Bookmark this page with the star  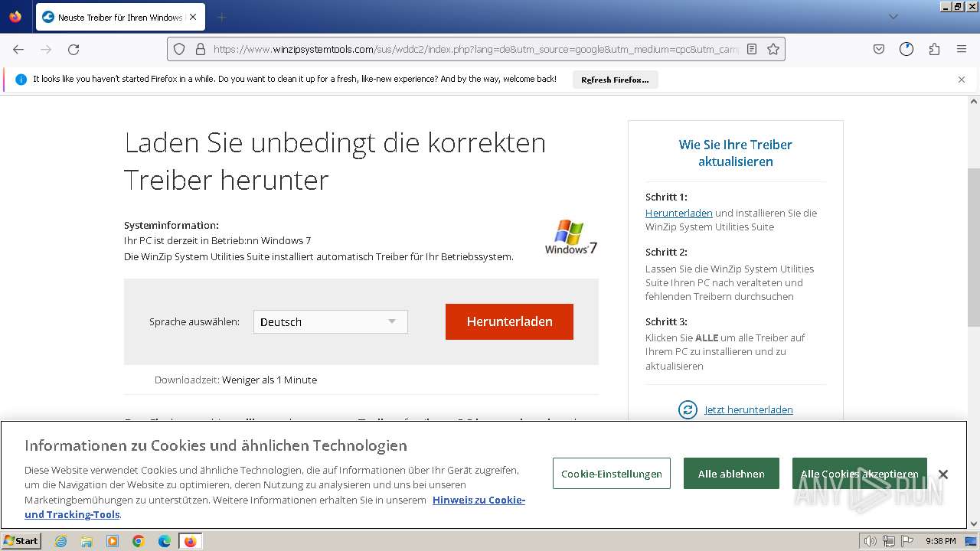[x=773, y=49]
